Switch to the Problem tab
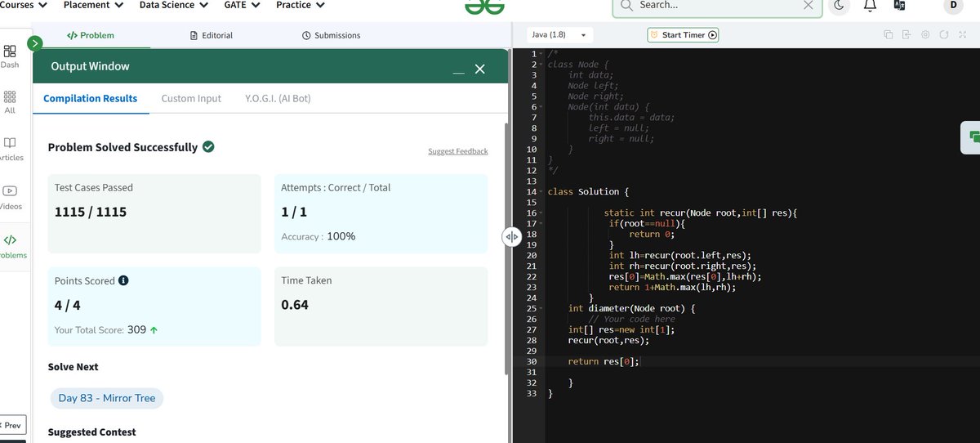This screenshot has height=443, width=980. point(90,35)
